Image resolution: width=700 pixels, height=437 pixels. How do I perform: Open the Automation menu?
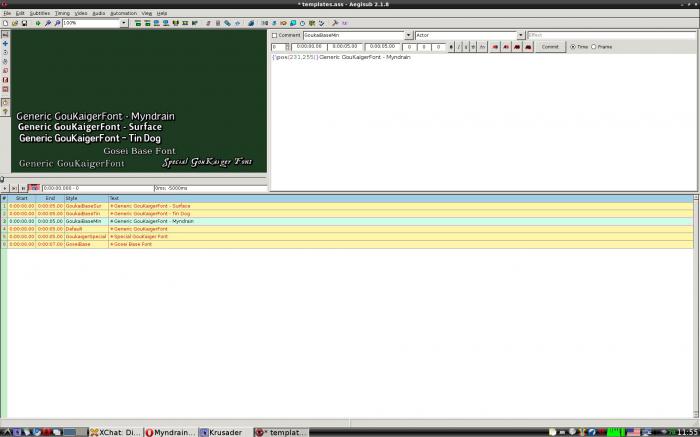tap(123, 13)
